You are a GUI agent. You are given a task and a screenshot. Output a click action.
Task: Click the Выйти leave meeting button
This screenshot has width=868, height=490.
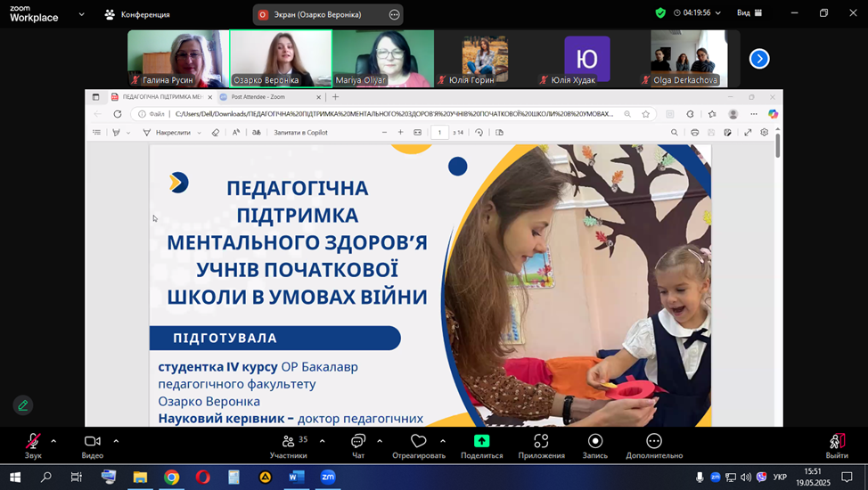click(x=836, y=444)
